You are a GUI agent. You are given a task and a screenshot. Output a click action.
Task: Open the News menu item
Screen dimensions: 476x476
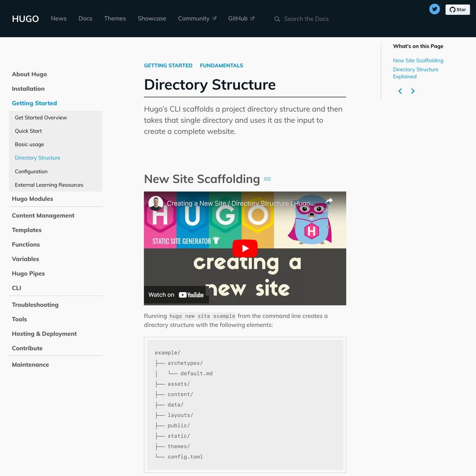click(x=59, y=19)
